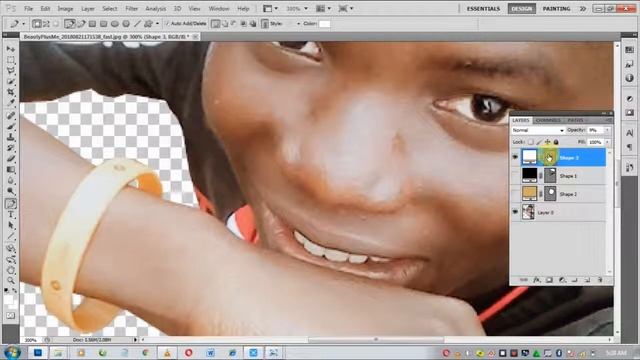Select the Crop tool
Screen dimensions: 640x360
click(11, 93)
